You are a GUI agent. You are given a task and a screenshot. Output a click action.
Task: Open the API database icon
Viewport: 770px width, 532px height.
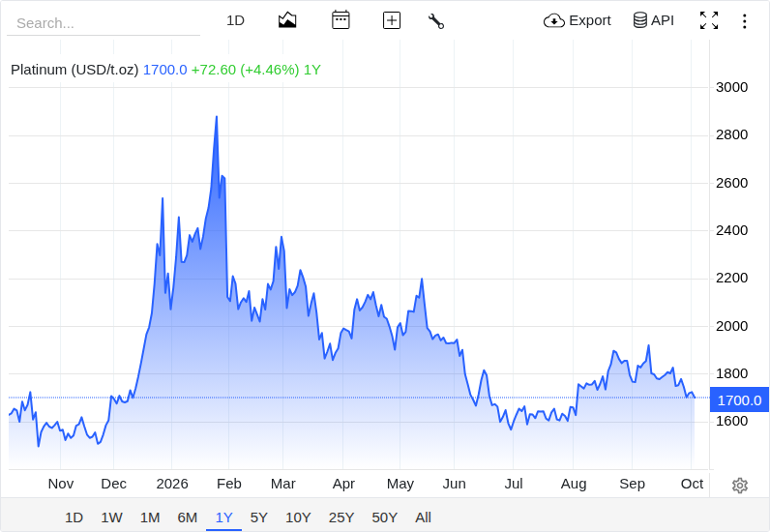[x=639, y=20]
